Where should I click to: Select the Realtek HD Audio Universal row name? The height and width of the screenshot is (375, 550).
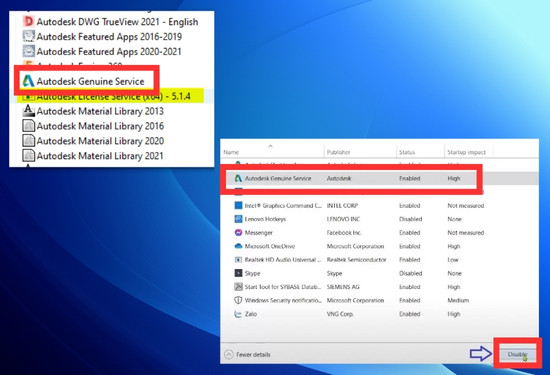(283, 260)
